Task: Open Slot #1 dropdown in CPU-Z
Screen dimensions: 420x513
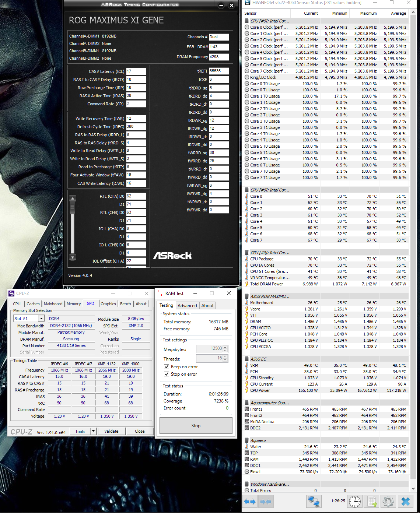Action: point(41,319)
